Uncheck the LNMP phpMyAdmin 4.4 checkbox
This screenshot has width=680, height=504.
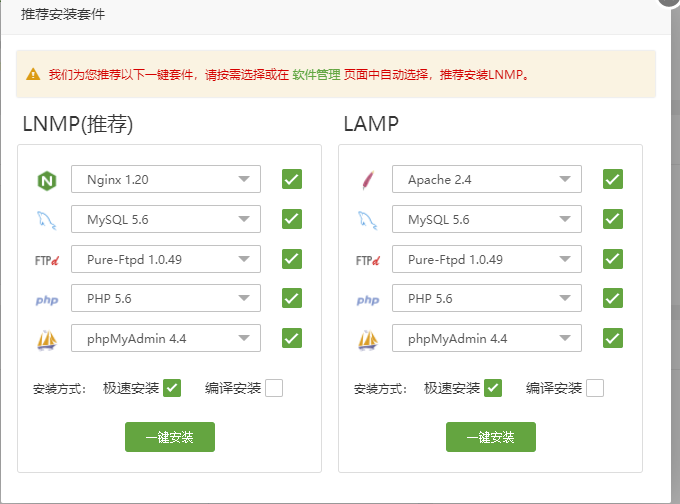[292, 338]
